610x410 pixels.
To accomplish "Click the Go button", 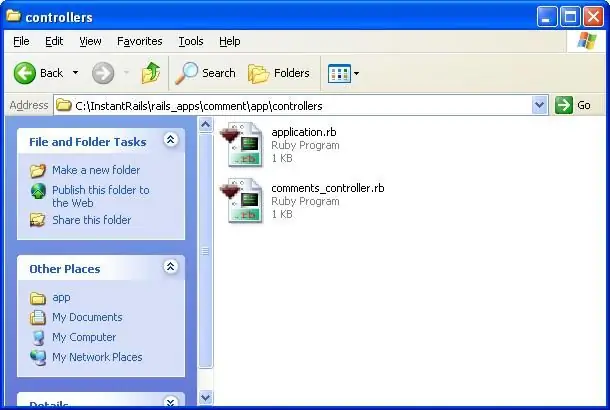I will [x=573, y=105].
